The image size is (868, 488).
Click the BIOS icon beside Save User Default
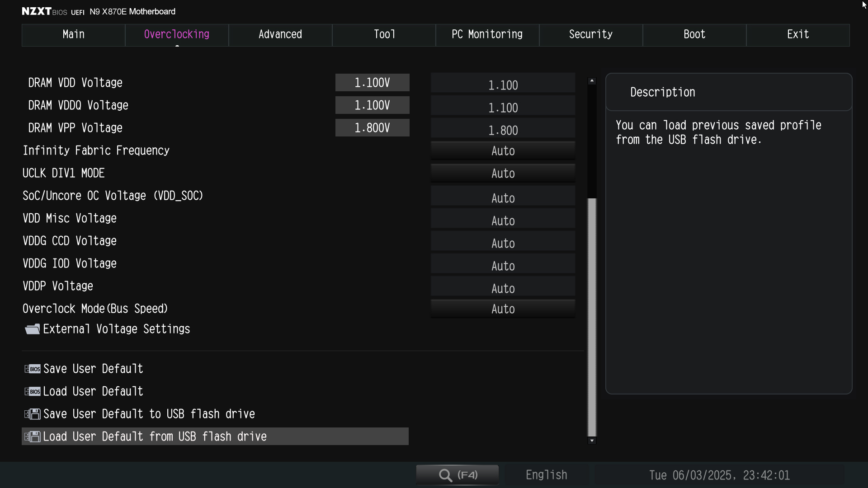click(x=33, y=369)
